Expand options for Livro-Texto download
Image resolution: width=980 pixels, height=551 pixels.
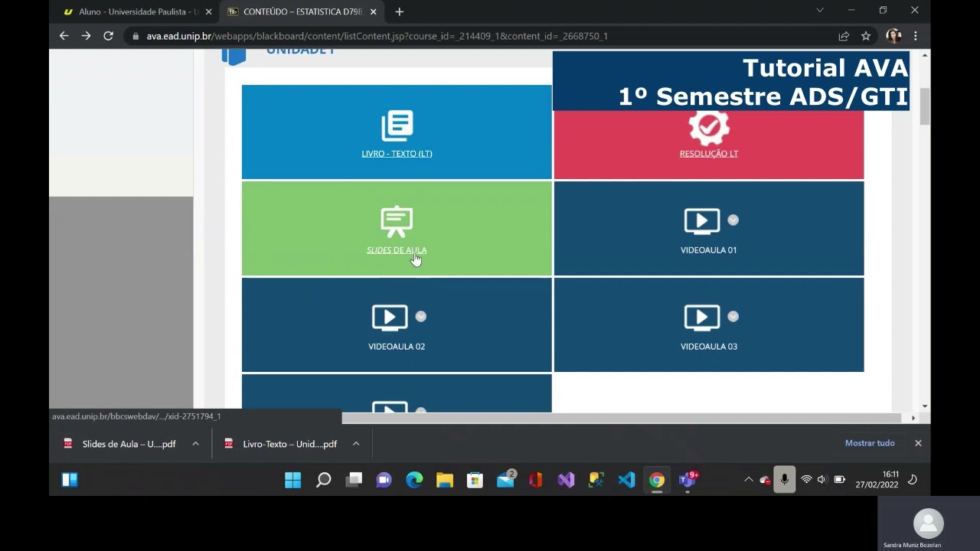356,444
